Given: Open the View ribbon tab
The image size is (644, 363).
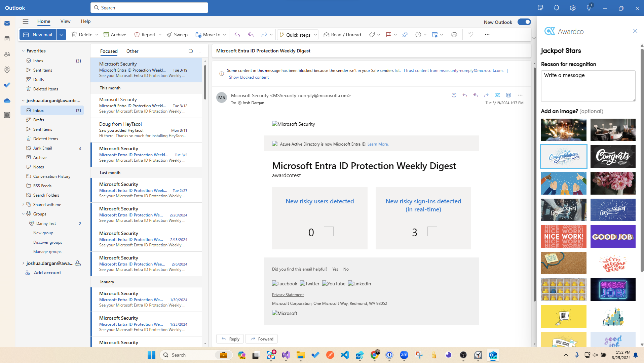Looking at the screenshot, I should click(65, 21).
